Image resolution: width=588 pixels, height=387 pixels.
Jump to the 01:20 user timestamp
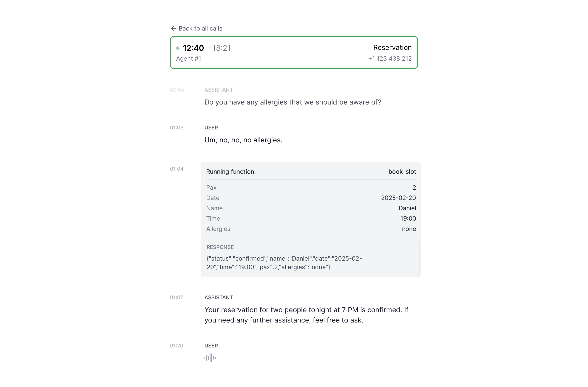[x=177, y=346]
